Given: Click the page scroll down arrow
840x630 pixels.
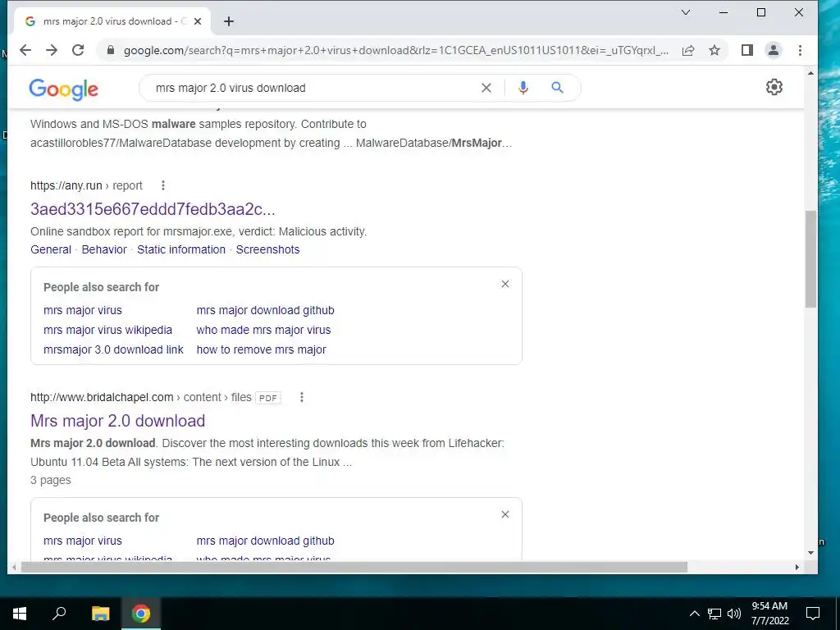Looking at the screenshot, I should click(x=810, y=553).
